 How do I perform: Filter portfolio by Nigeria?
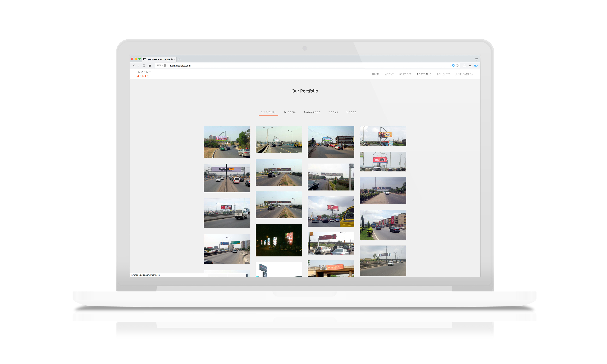pos(290,112)
